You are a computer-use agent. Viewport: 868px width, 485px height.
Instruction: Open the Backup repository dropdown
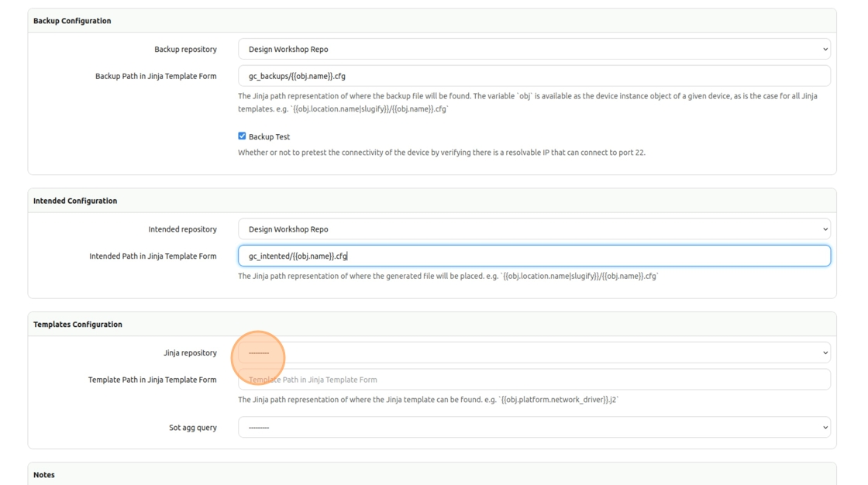coord(534,49)
